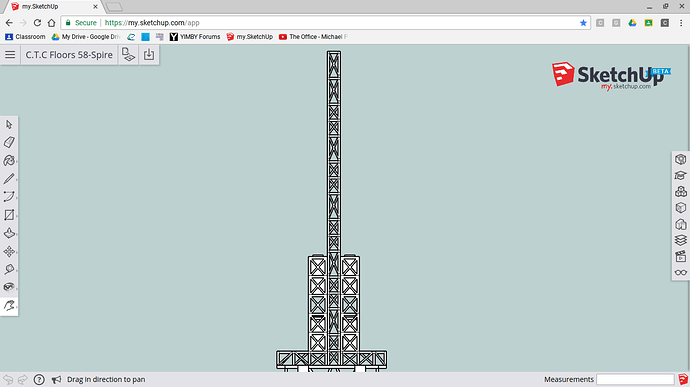Image resolution: width=690 pixels, height=387 pixels.
Task: Open the my.SketchUp bookmark
Action: 250,37
